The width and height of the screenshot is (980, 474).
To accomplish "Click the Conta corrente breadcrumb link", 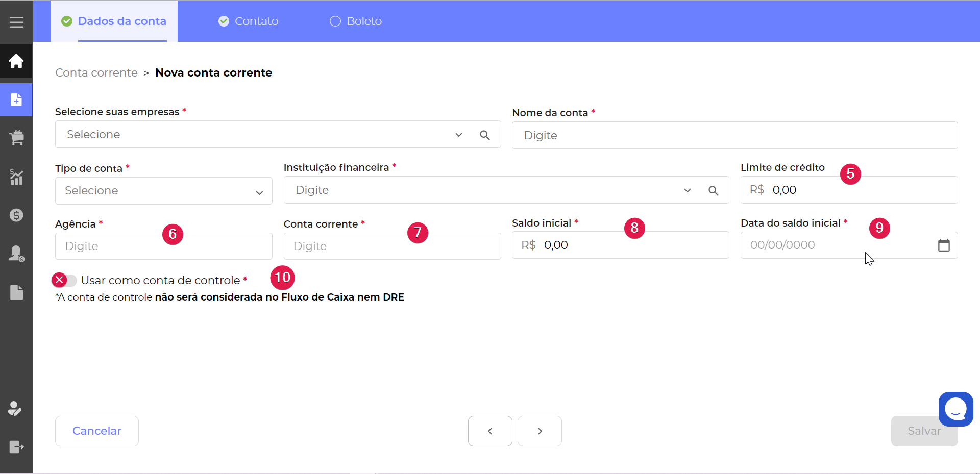I will tap(96, 73).
